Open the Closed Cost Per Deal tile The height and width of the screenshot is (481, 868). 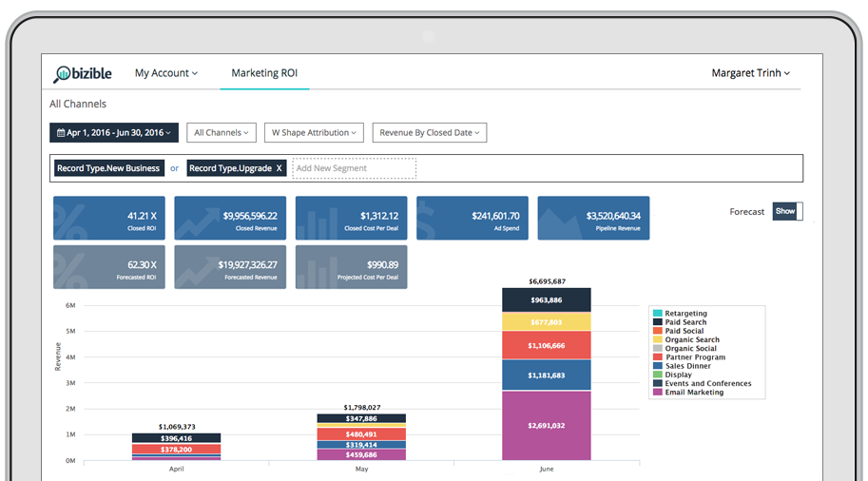351,219
